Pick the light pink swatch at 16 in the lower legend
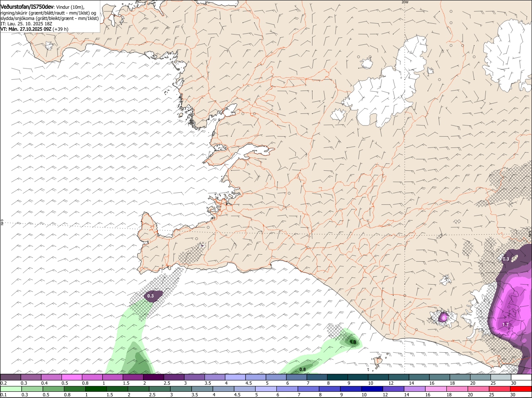 tap(436, 389)
